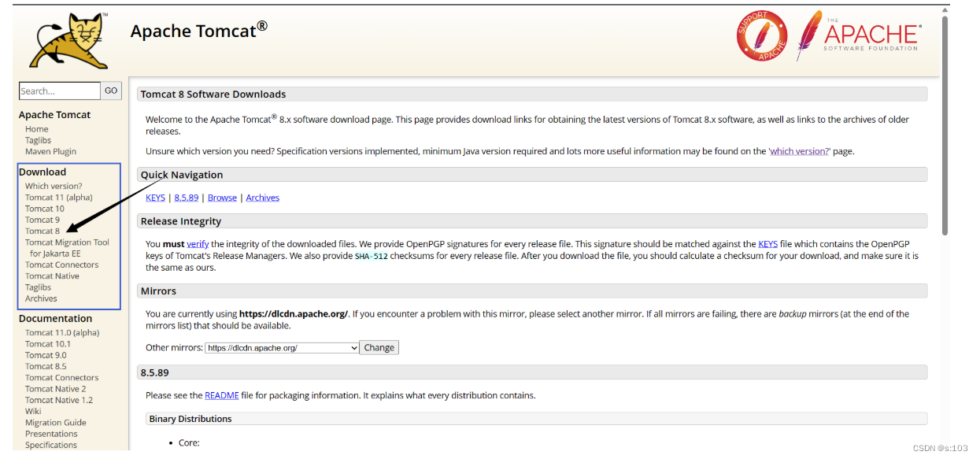Viewport: 980px width, 459px height.
Task: Click the Browse link
Action: point(222,198)
